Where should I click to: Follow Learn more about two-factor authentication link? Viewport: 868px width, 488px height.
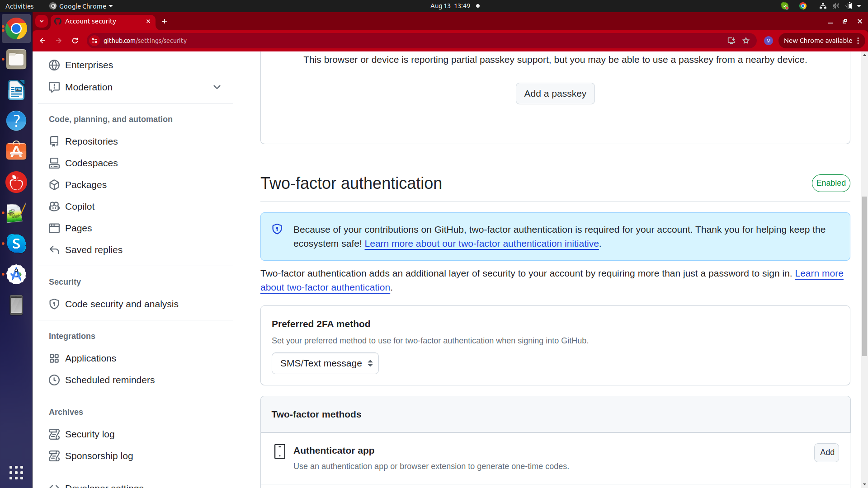click(x=819, y=273)
